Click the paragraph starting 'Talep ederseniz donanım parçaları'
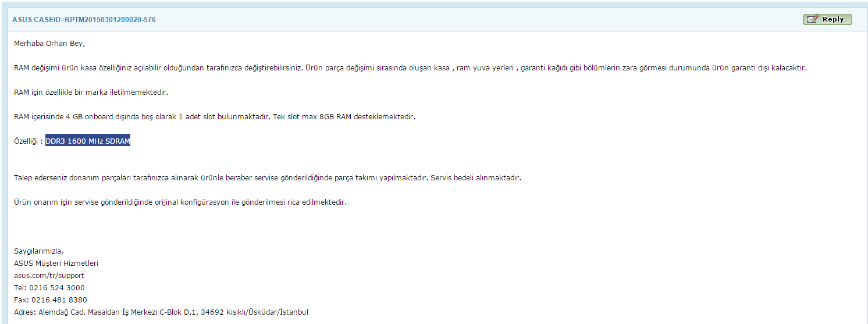Image resolution: width=868 pixels, height=324 pixels. click(268, 177)
